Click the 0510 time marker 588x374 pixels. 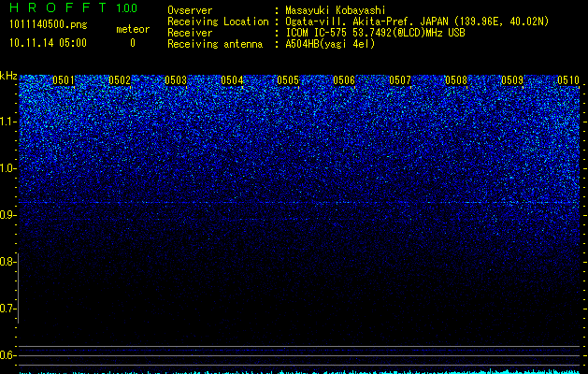tap(568, 80)
